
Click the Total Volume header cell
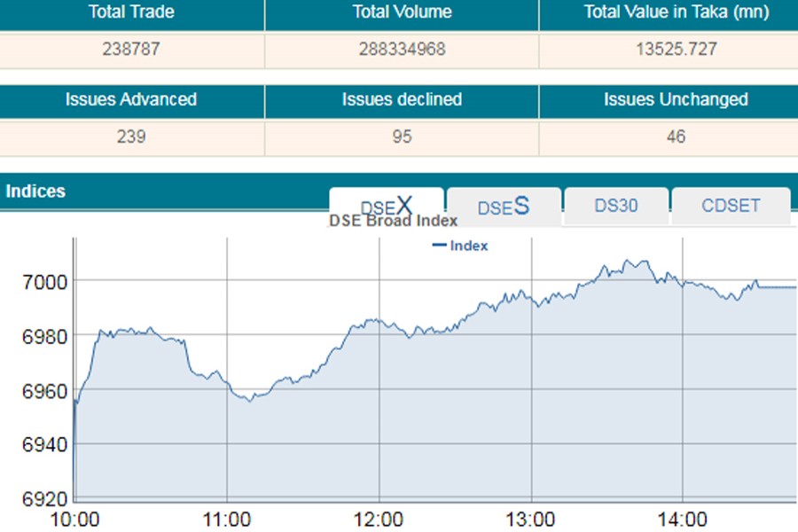[x=402, y=12]
